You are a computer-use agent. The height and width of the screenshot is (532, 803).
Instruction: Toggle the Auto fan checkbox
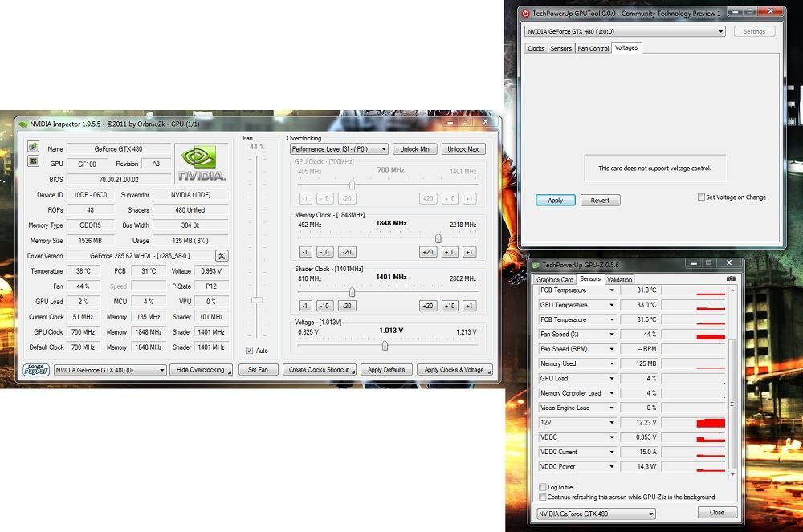[x=250, y=351]
